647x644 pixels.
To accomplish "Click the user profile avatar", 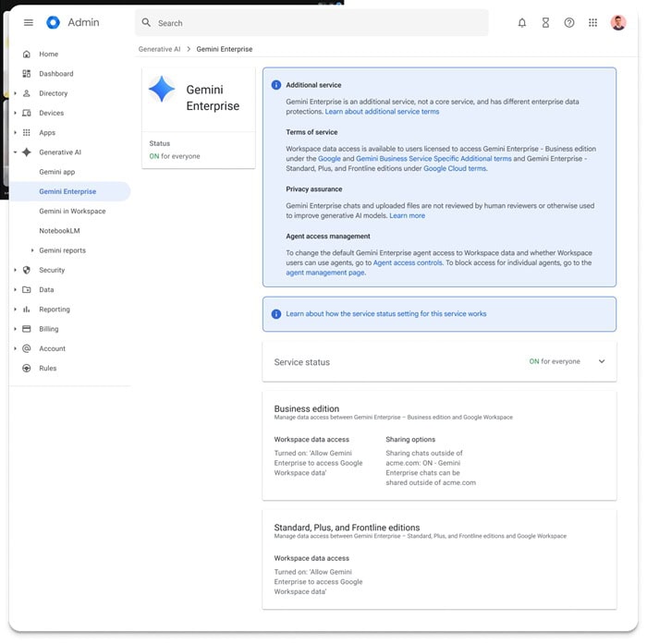I will coord(618,23).
